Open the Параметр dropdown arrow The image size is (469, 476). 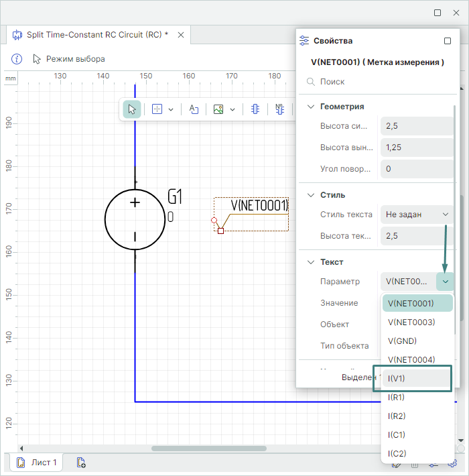445,282
